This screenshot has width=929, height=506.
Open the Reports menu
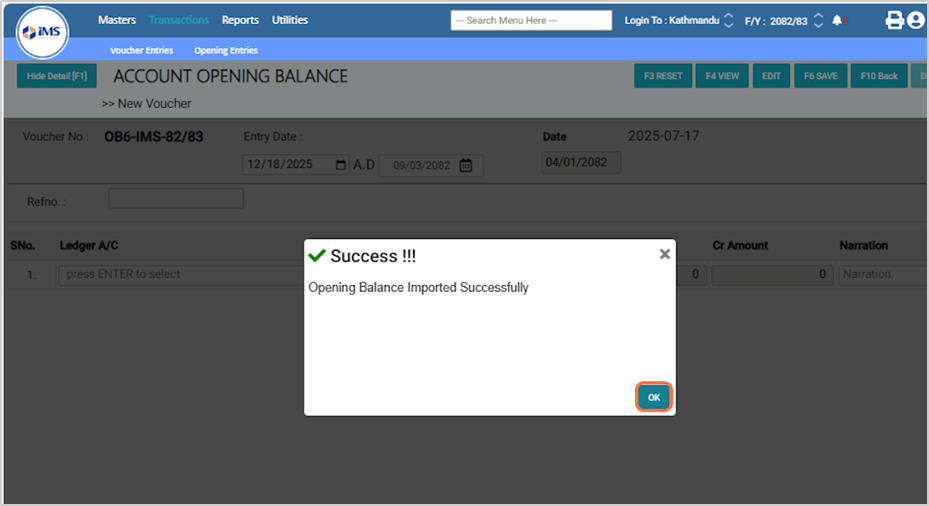click(x=240, y=20)
